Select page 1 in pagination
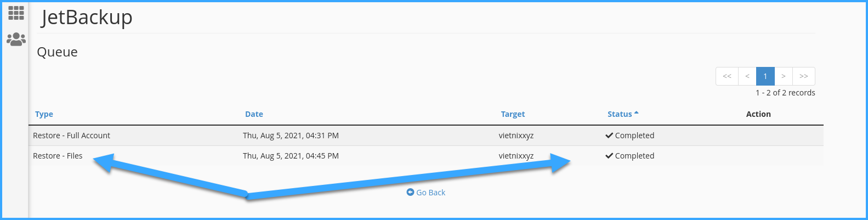868x220 pixels. tap(765, 76)
